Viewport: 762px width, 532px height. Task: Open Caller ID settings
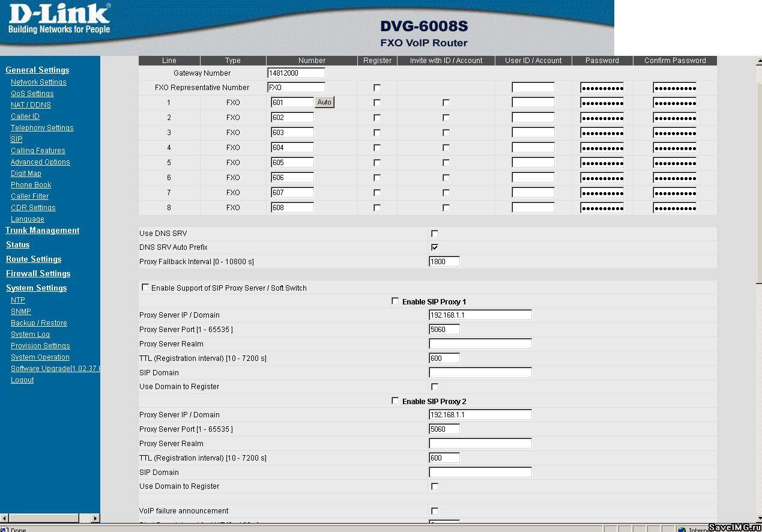pos(25,116)
